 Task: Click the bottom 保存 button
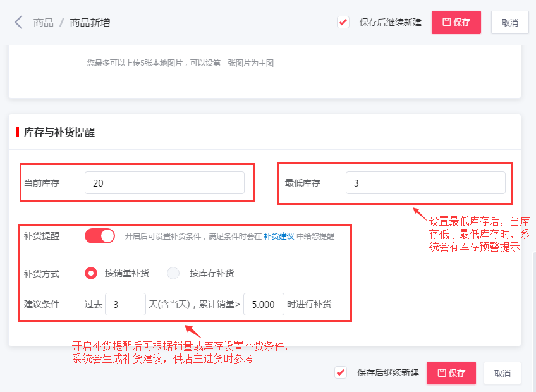(x=451, y=373)
